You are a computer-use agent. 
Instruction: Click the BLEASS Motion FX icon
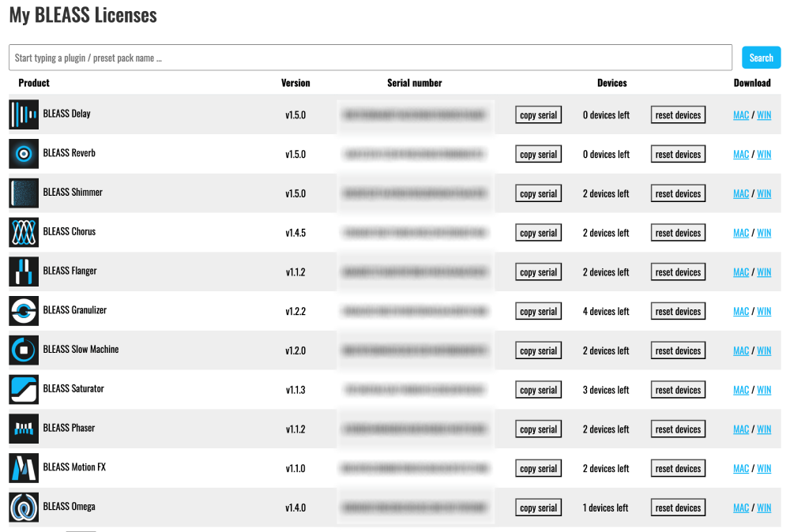click(x=24, y=468)
